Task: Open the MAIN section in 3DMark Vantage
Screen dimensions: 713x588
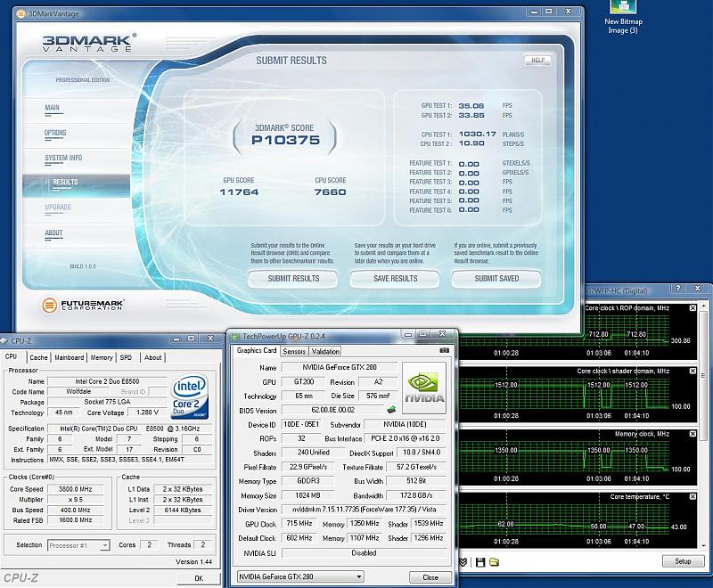Action: [53, 108]
